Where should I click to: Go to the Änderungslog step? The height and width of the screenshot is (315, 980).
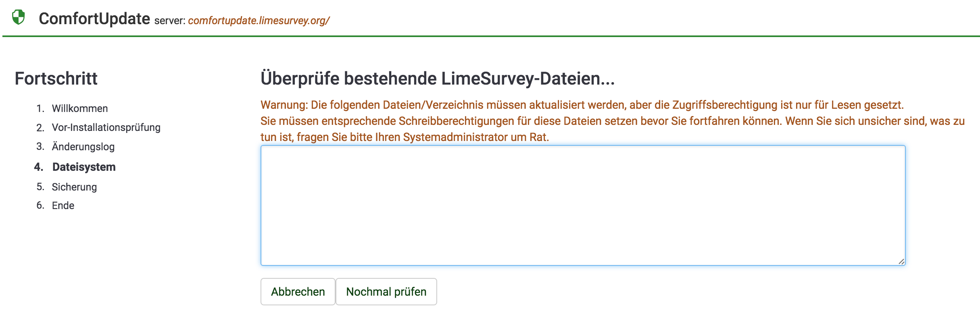[83, 147]
